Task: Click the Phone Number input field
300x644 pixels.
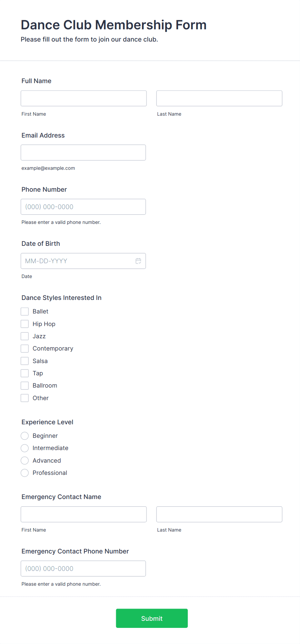Action: (83, 207)
